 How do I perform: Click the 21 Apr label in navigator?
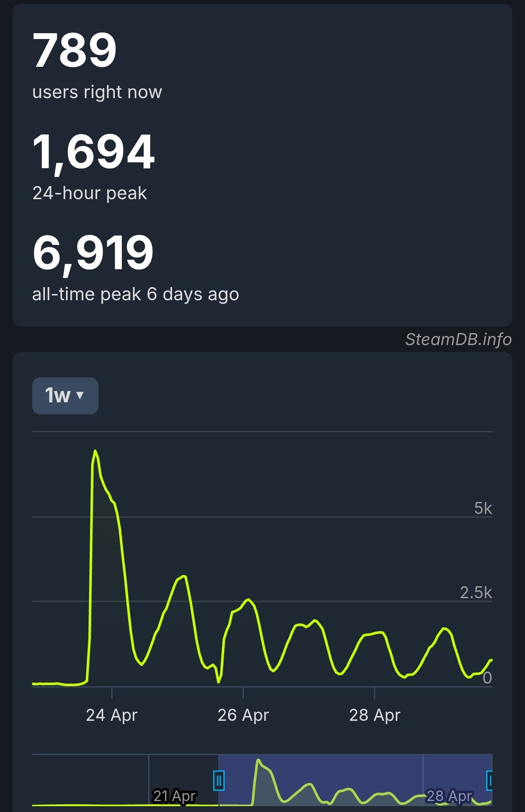(x=175, y=796)
